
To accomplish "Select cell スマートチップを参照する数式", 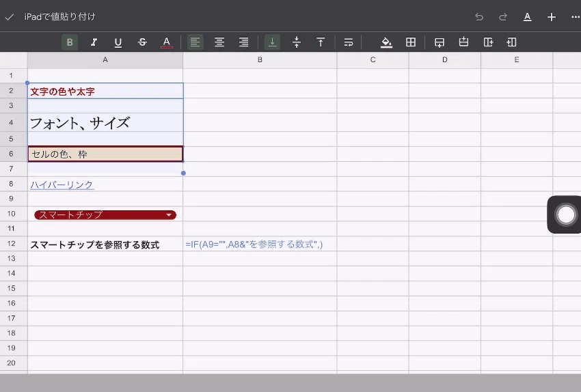I will click(x=105, y=244).
